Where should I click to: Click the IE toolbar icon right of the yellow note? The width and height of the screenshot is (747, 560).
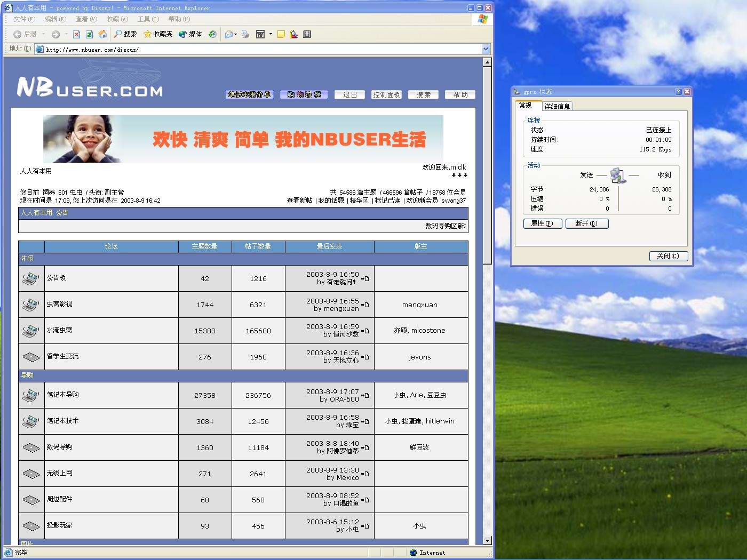(x=294, y=34)
